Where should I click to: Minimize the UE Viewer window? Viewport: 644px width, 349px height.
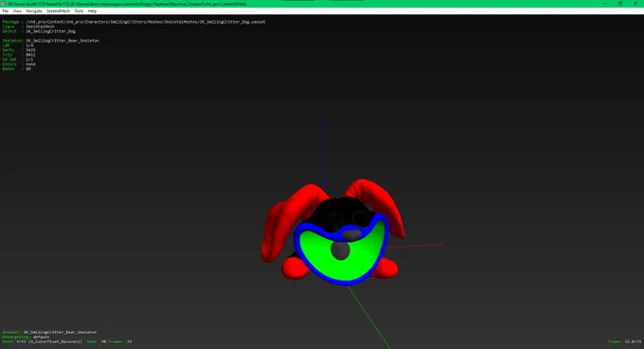(605, 4)
